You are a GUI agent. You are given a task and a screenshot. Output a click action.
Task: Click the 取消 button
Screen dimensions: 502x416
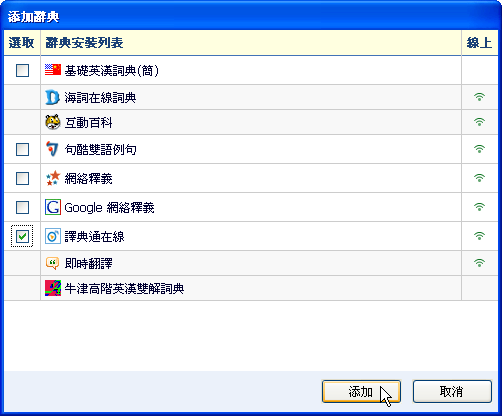pos(452,391)
